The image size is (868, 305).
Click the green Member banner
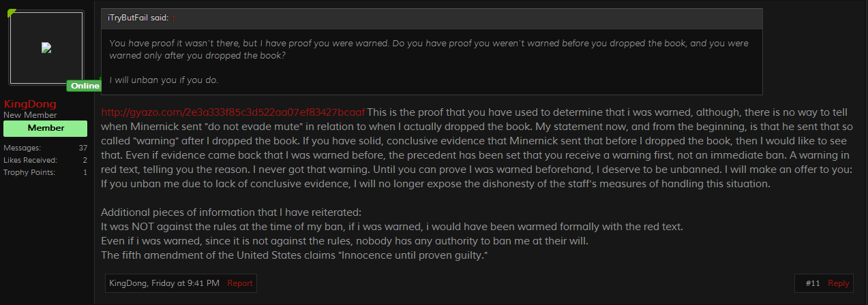click(46, 128)
